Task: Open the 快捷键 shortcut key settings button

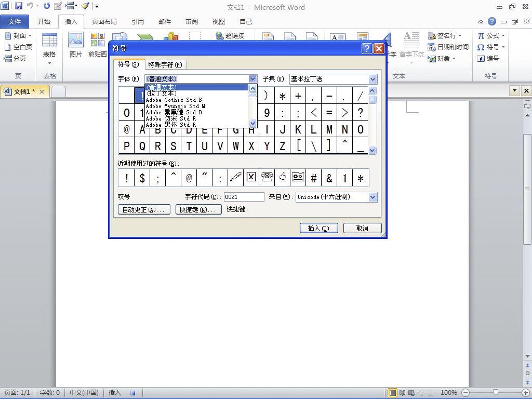Action: [198, 210]
